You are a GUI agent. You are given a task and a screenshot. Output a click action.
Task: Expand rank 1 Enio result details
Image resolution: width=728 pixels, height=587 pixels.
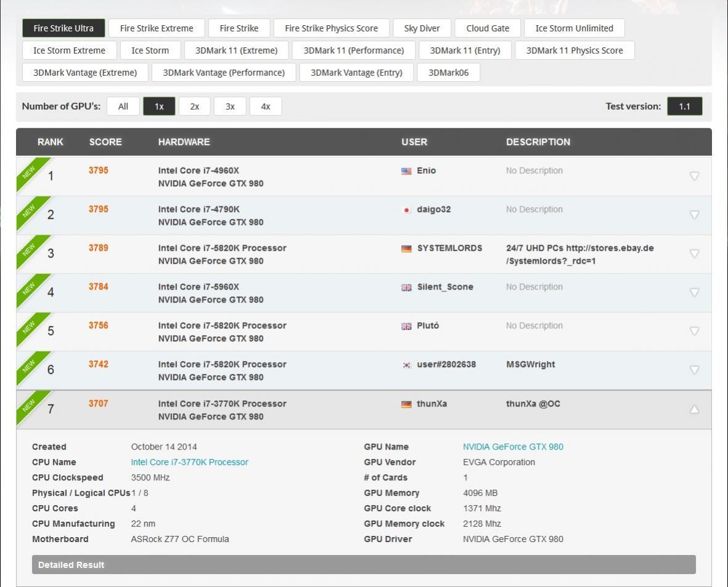click(694, 176)
